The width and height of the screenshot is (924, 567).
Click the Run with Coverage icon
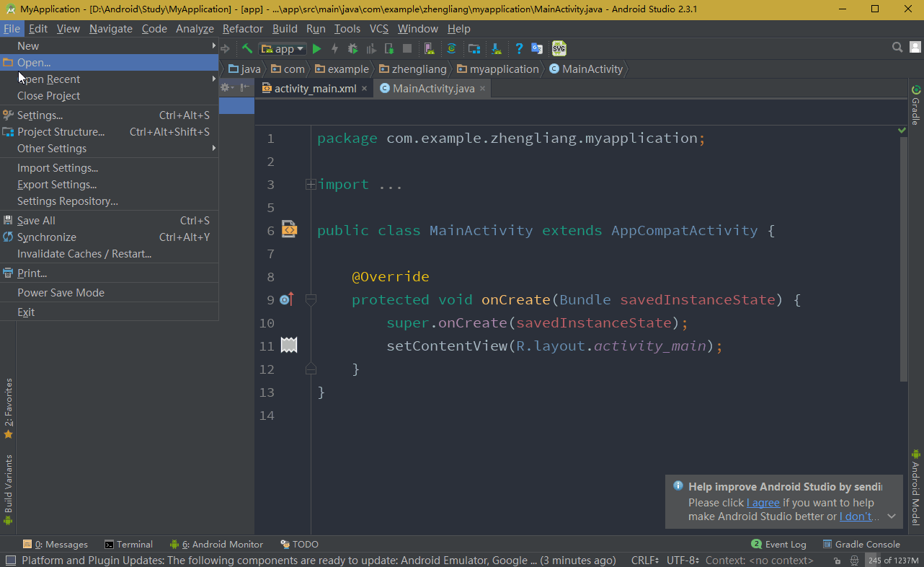[x=371, y=49]
